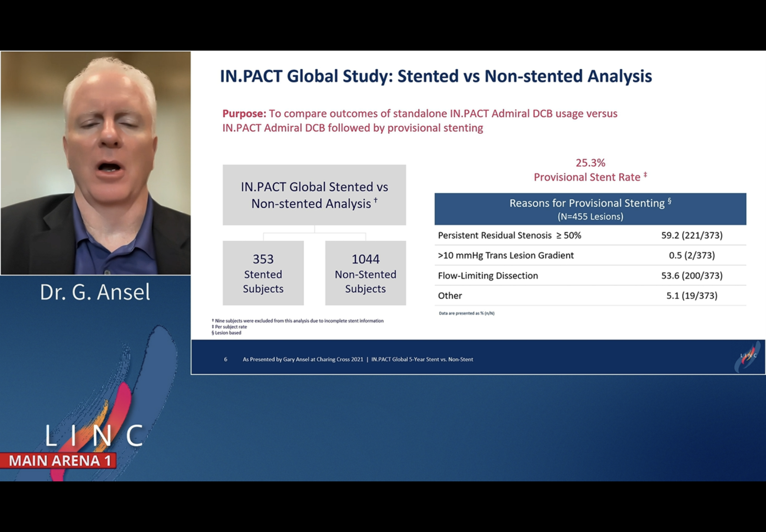Click the Dr. G. Ansel name caption
The image size is (766, 532).
click(x=95, y=292)
